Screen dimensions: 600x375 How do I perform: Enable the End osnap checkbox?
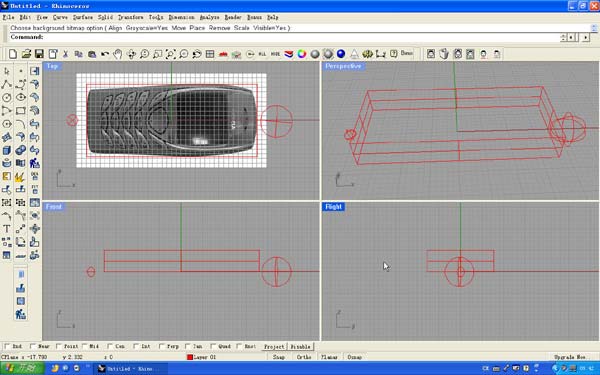7,346
